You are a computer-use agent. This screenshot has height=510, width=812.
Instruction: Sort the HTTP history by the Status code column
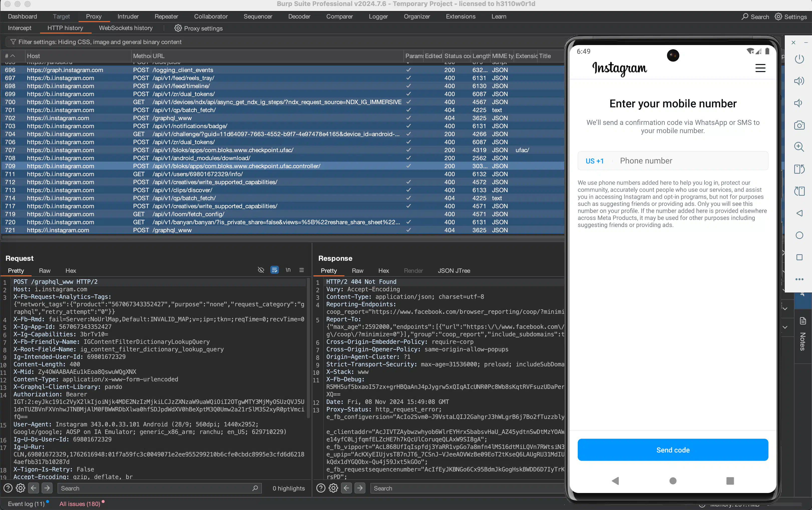click(x=457, y=56)
